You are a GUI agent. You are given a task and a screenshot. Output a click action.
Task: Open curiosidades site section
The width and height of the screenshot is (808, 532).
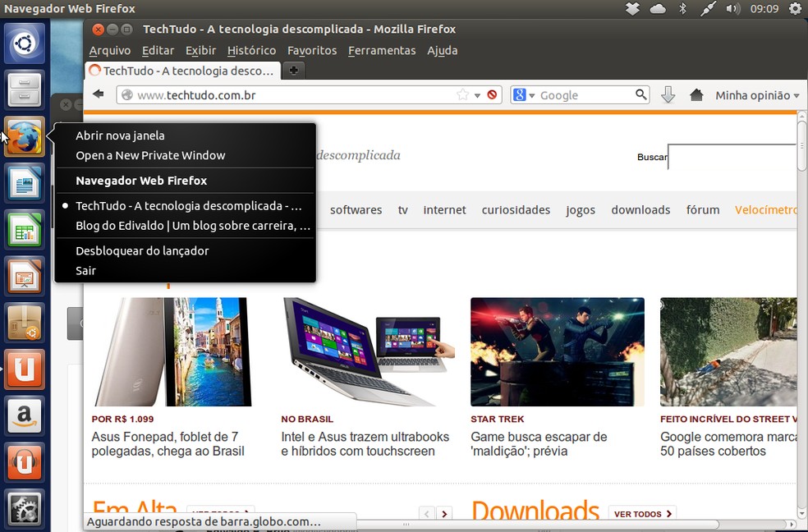coord(516,209)
